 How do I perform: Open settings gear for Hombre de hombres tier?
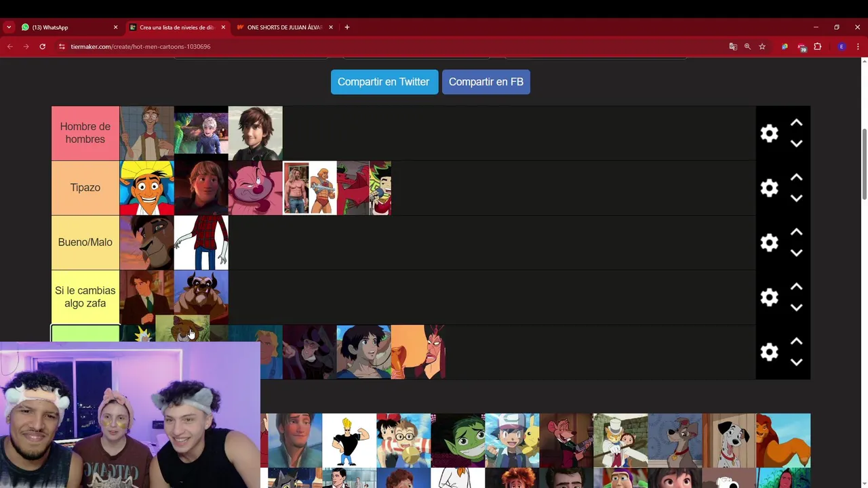point(769,133)
